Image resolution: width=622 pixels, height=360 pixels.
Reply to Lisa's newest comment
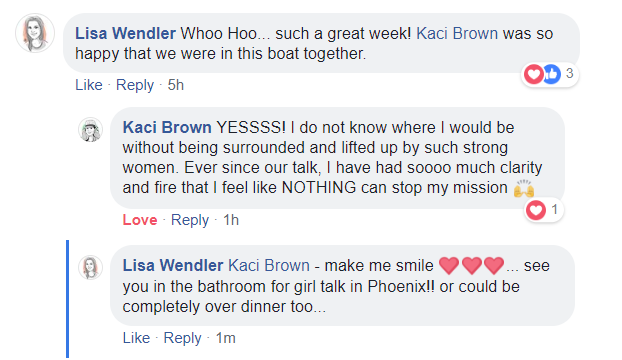[182, 338]
